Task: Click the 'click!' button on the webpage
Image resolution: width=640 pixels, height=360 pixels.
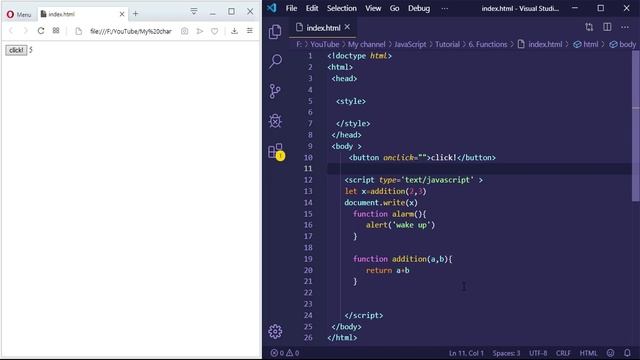Action: pos(16,50)
